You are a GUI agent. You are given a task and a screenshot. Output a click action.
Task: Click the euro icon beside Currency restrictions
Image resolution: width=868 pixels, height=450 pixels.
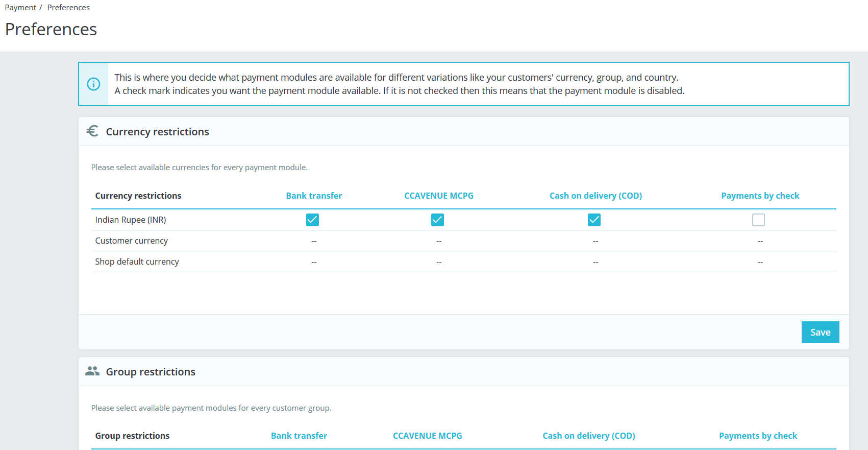pyautogui.click(x=92, y=131)
